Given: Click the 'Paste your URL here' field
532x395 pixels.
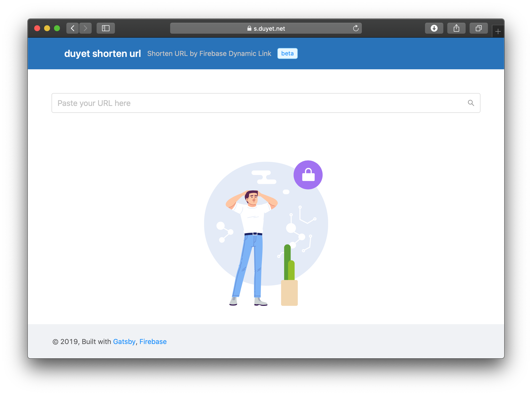Looking at the screenshot, I should (258, 103).
